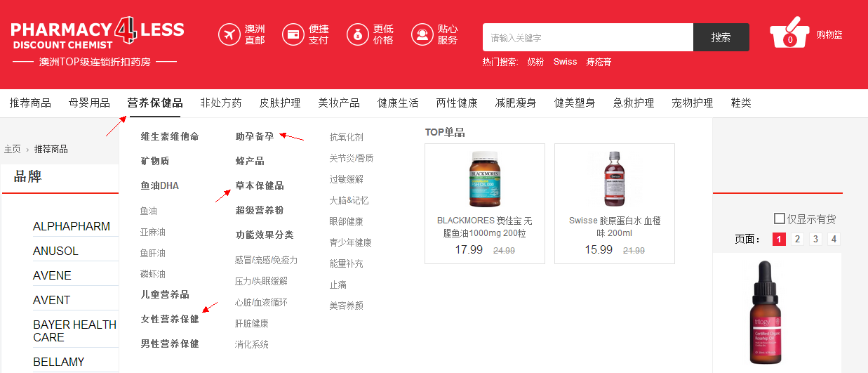The height and width of the screenshot is (373, 868).
Task: Choose 矿物质 in the dropdown menu
Action: coord(155,161)
